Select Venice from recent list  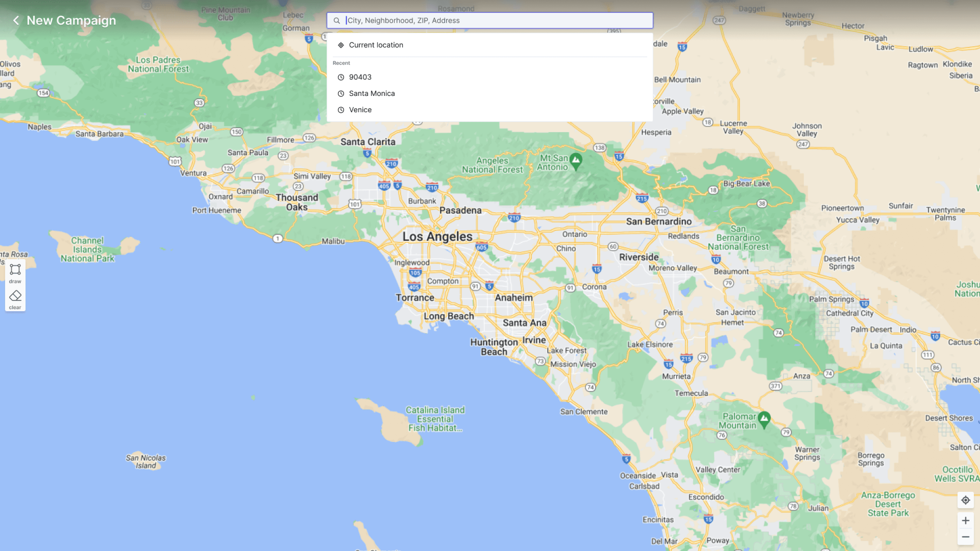pyautogui.click(x=360, y=110)
